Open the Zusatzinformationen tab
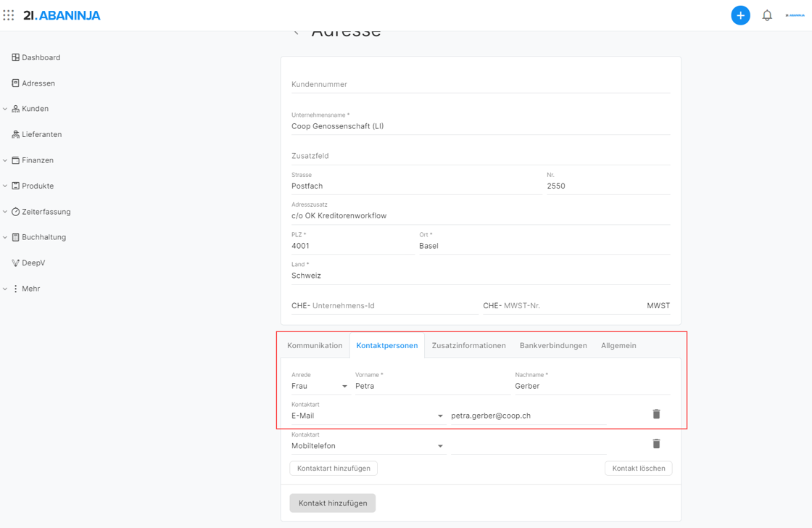This screenshot has height=528, width=812. (468, 346)
